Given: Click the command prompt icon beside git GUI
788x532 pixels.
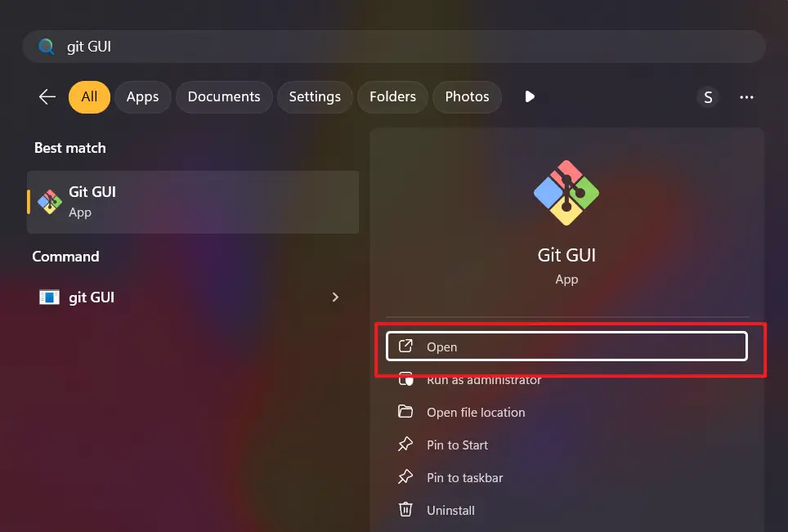Looking at the screenshot, I should click(48, 297).
